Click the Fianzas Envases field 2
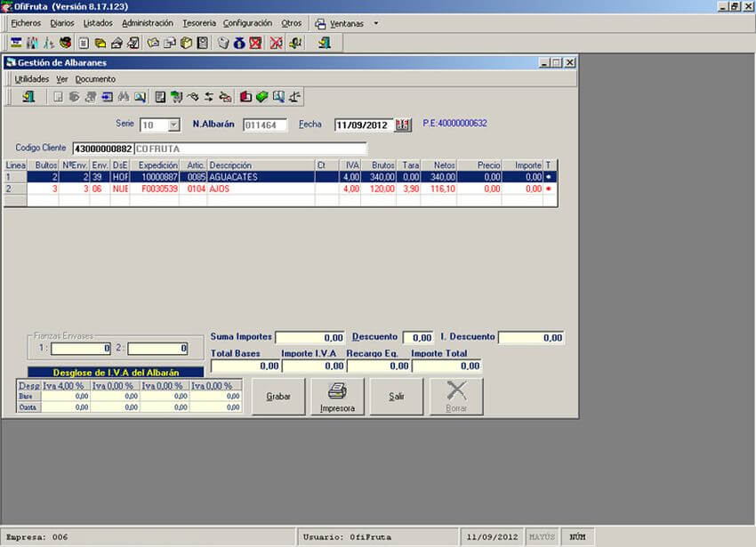The height and width of the screenshot is (547, 756). (x=157, y=349)
